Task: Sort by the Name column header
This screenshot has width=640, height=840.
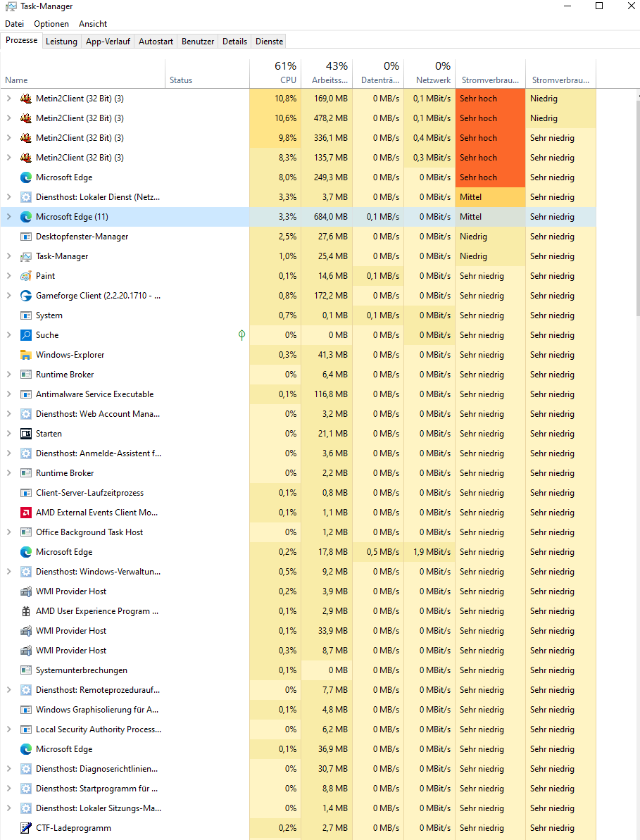Action: pos(83,73)
